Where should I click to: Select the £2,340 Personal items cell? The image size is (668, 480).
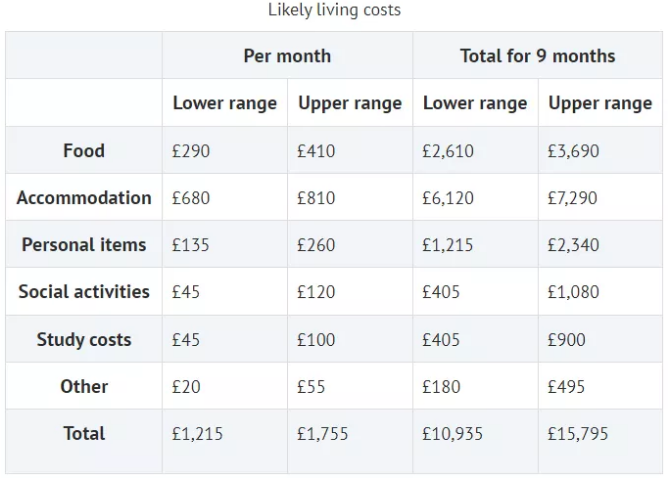coord(573,246)
